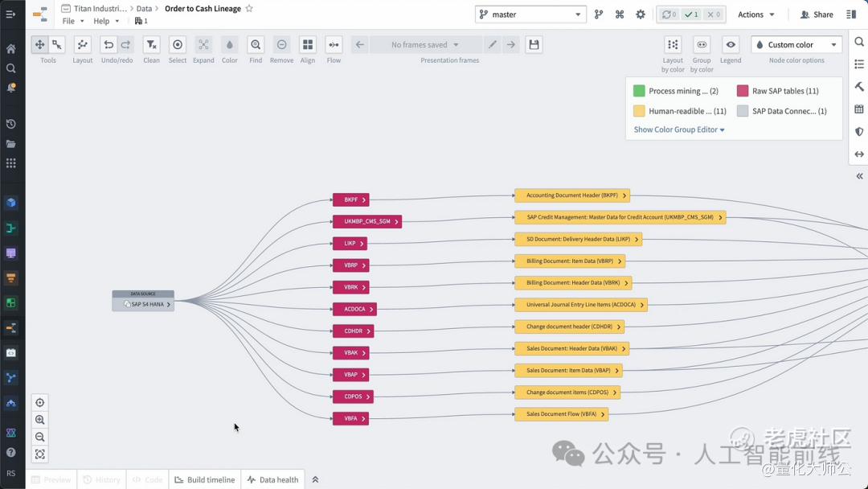Toggle the right details panel icon

click(x=851, y=14)
